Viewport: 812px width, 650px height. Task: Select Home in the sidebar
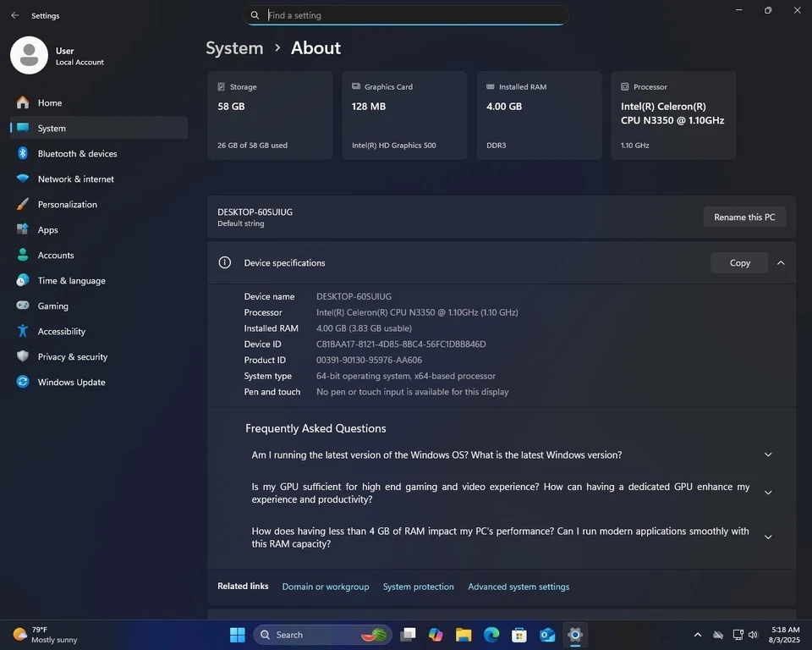point(49,102)
